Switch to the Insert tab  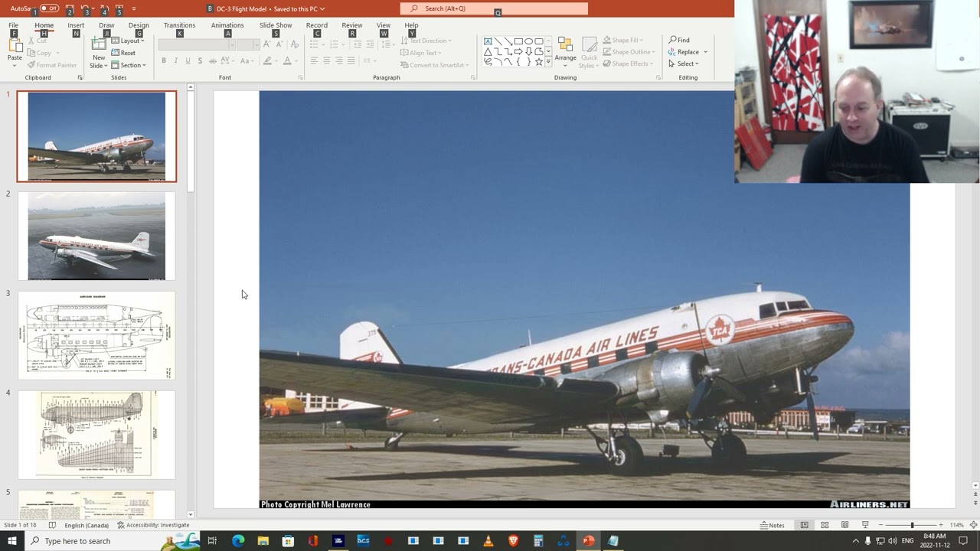(x=76, y=25)
